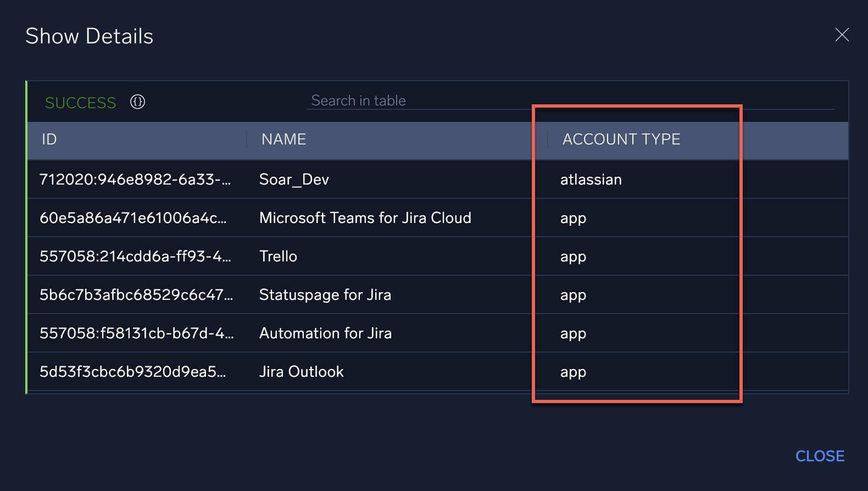The width and height of the screenshot is (868, 491).
Task: Click the SUCCESS status label
Action: pyautogui.click(x=80, y=103)
